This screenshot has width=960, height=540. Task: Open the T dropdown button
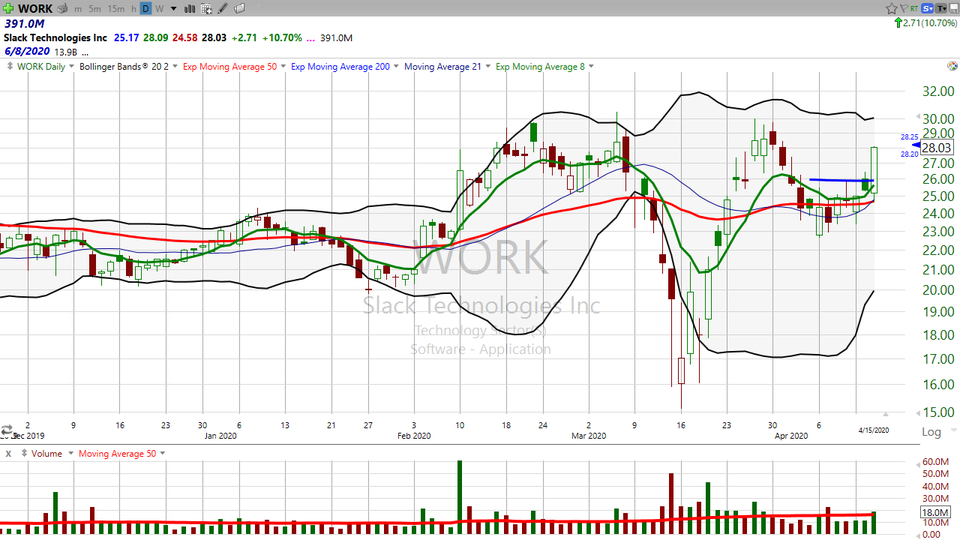[940, 8]
